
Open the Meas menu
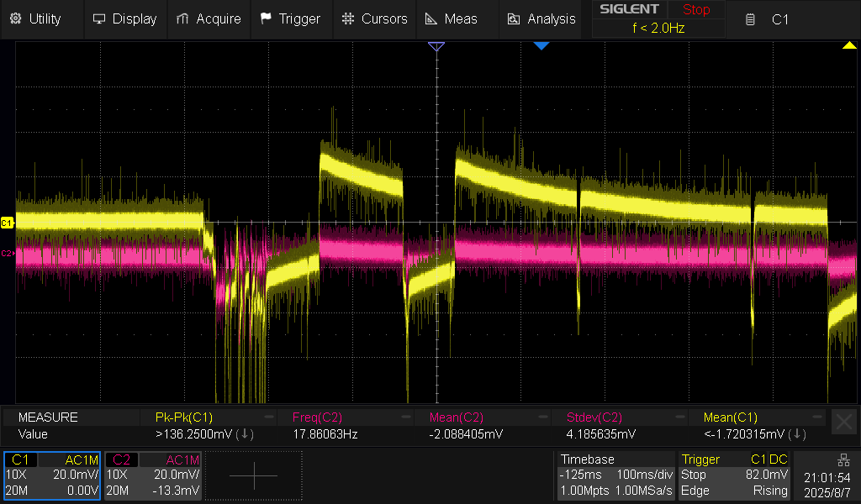452,18
